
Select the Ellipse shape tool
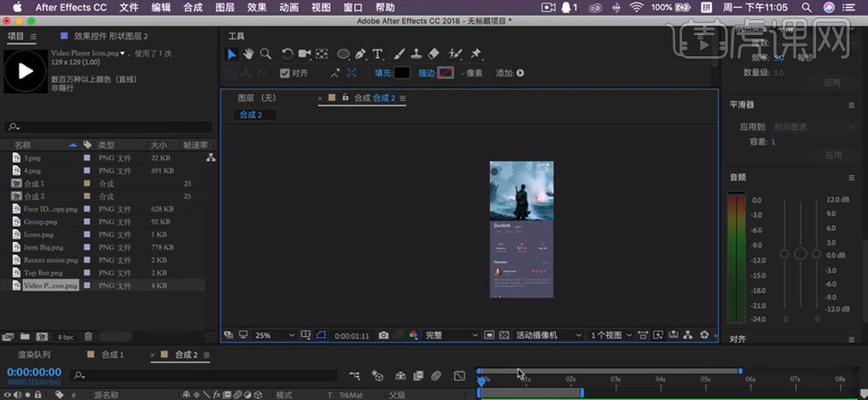343,54
